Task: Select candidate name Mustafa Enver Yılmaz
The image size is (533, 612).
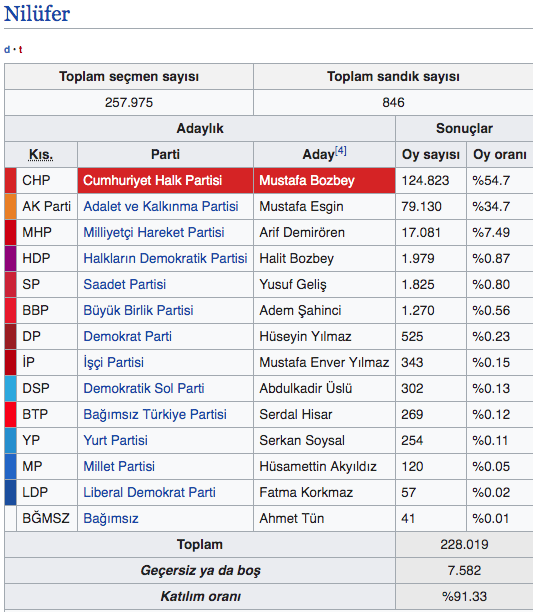Action: [324, 363]
